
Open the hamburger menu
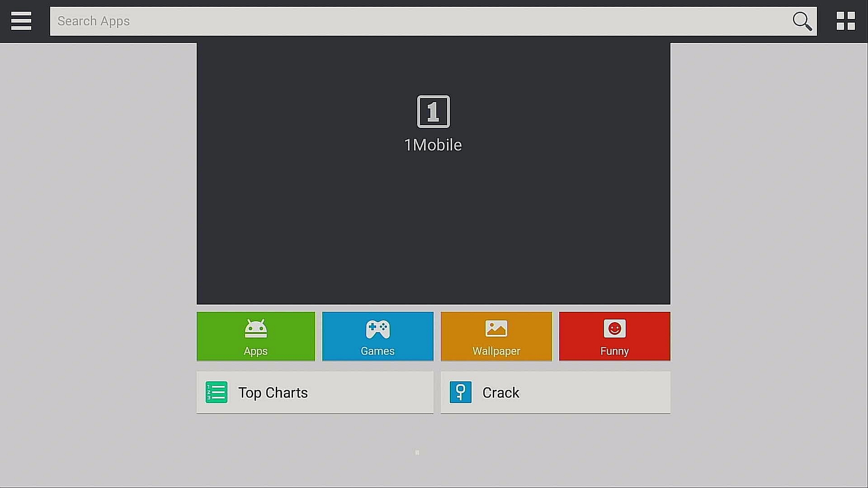tap(21, 21)
